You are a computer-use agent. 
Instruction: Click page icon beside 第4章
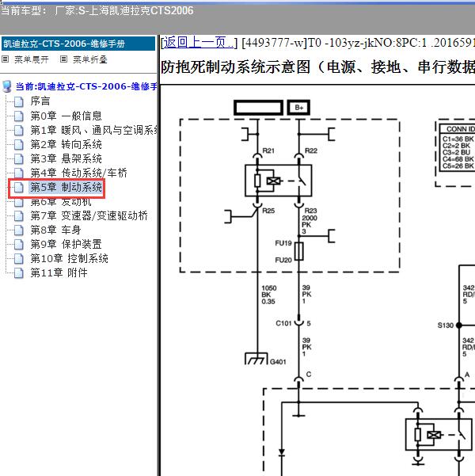(19, 173)
